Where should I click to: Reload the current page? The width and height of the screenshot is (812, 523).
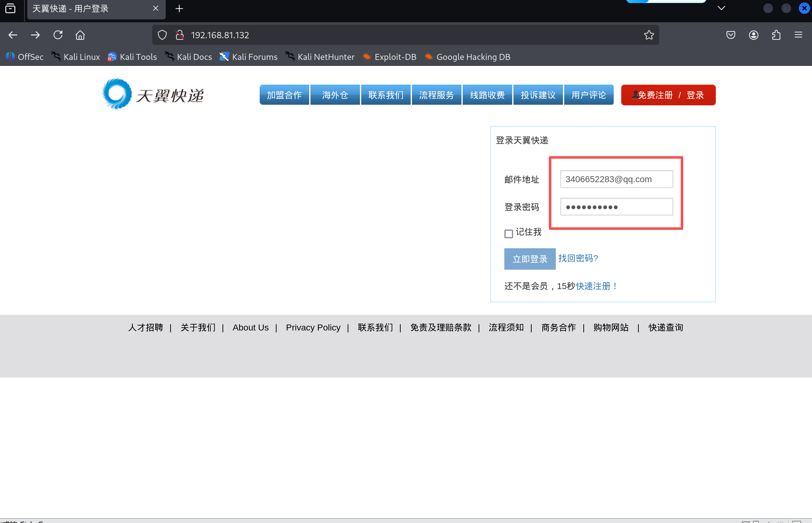point(58,34)
